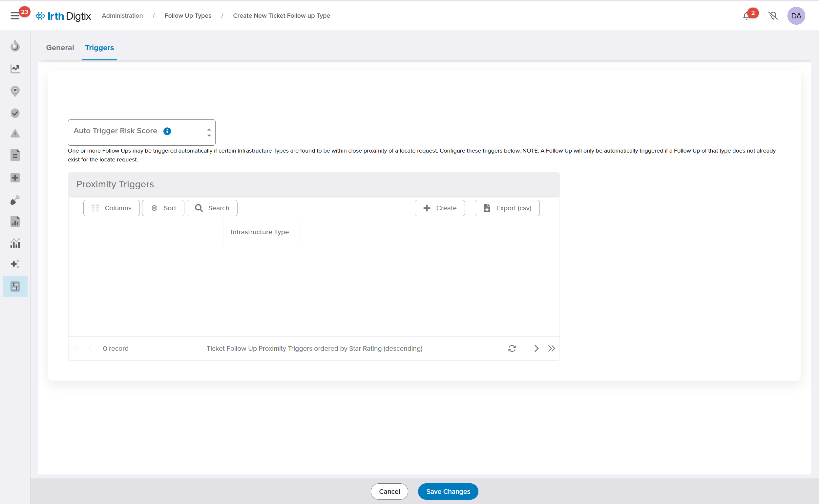This screenshot has height=504, width=819.
Task: Open the Sort options dropdown
Action: pyautogui.click(x=163, y=208)
